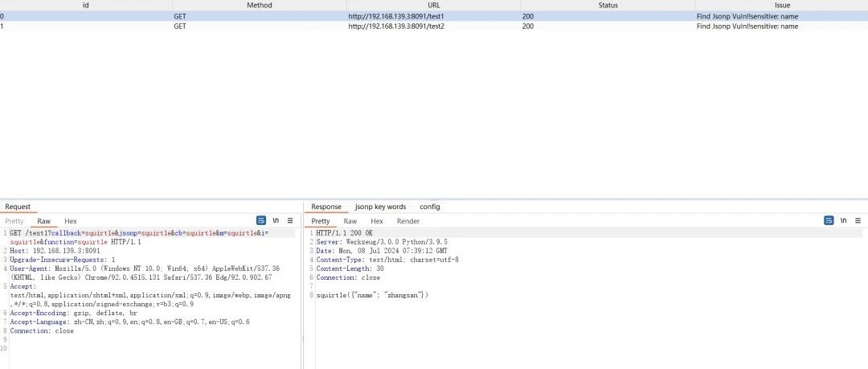868x369 pixels.
Task: Select the row with URL ending /test1
Action: pos(434,17)
